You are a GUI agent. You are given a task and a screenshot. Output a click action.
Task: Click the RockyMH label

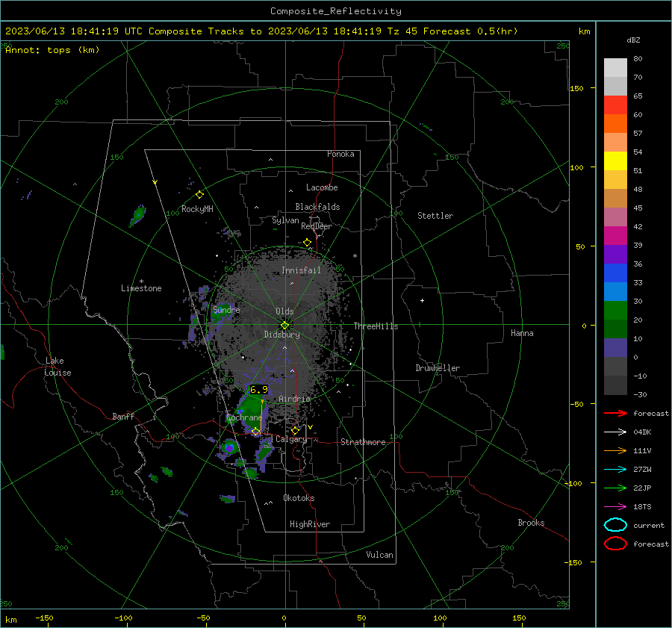pos(197,209)
